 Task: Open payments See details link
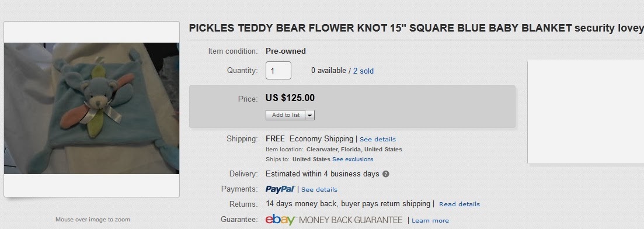tap(319, 189)
